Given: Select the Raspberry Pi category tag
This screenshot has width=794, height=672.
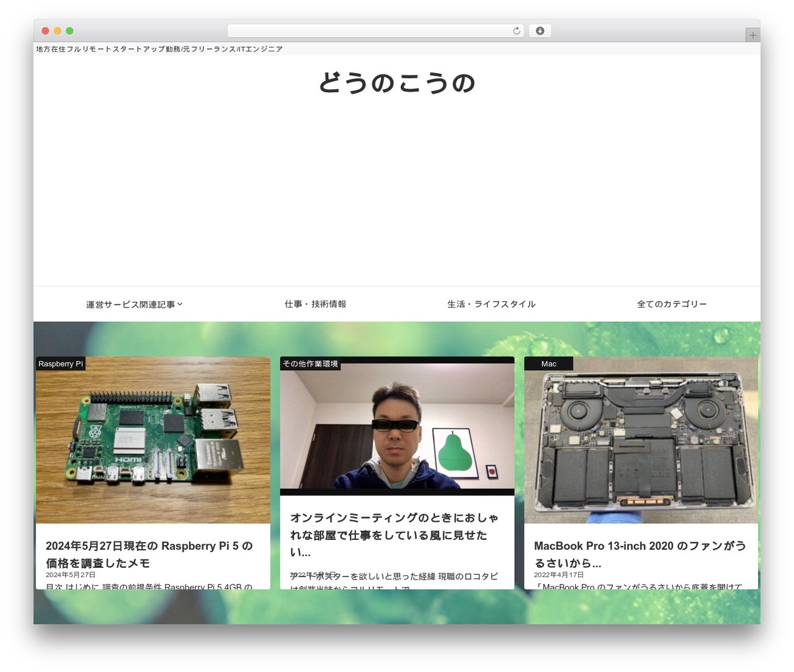Looking at the screenshot, I should [x=60, y=364].
